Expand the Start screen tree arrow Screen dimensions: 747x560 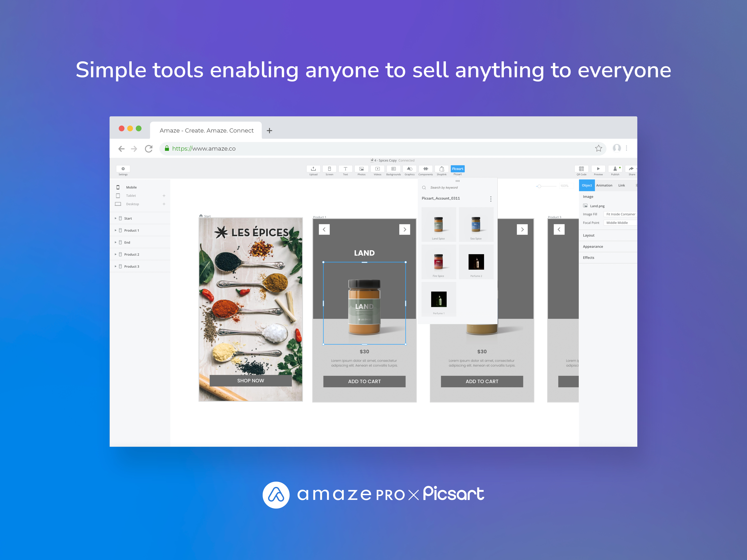[x=116, y=218]
